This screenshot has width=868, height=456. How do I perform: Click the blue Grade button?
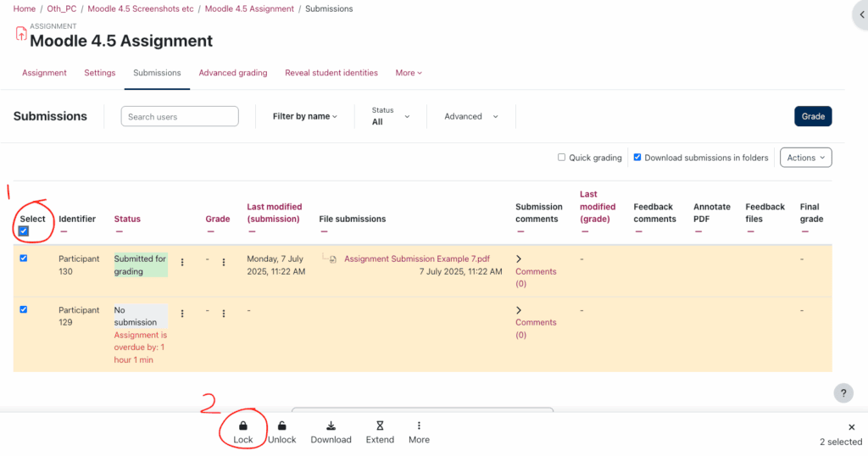click(x=812, y=116)
